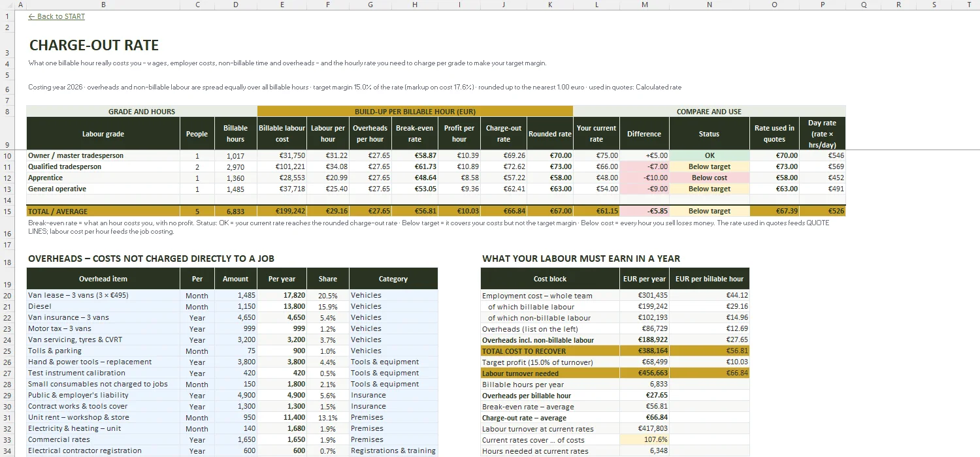Viewport: 980px width, 457px height.
Task: Click 'Cost block' header cell
Action: [x=550, y=279]
